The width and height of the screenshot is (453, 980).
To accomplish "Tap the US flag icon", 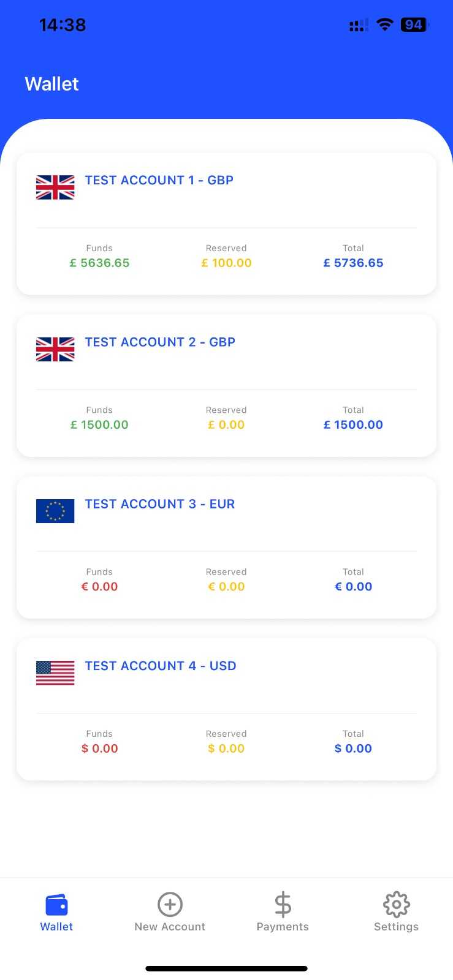I will coord(55,673).
